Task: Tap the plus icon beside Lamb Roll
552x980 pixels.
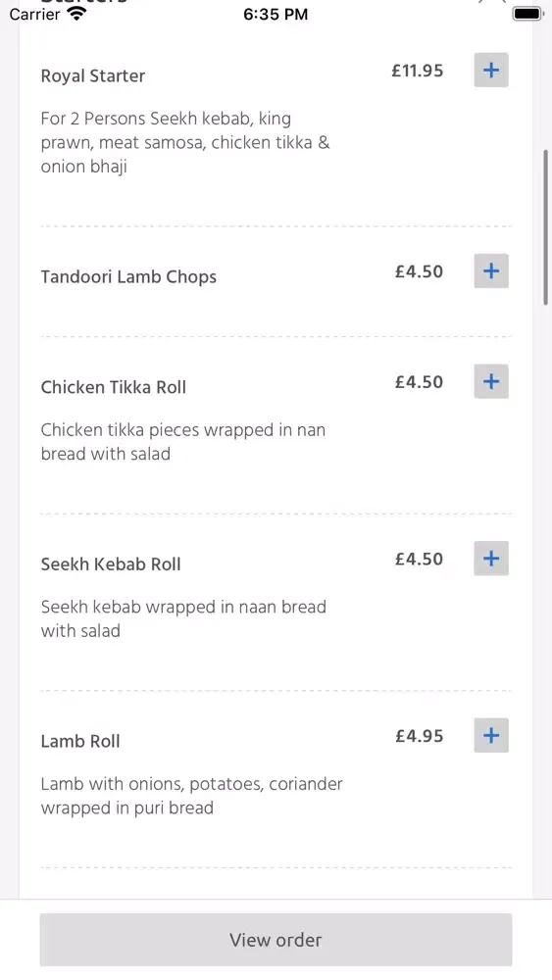Action: point(491,735)
